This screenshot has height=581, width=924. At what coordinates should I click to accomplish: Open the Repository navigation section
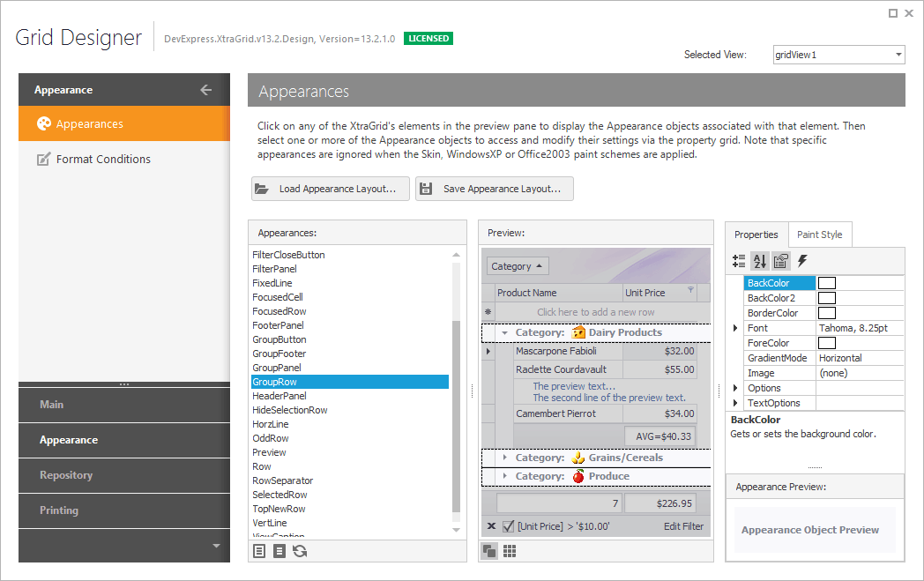point(124,475)
